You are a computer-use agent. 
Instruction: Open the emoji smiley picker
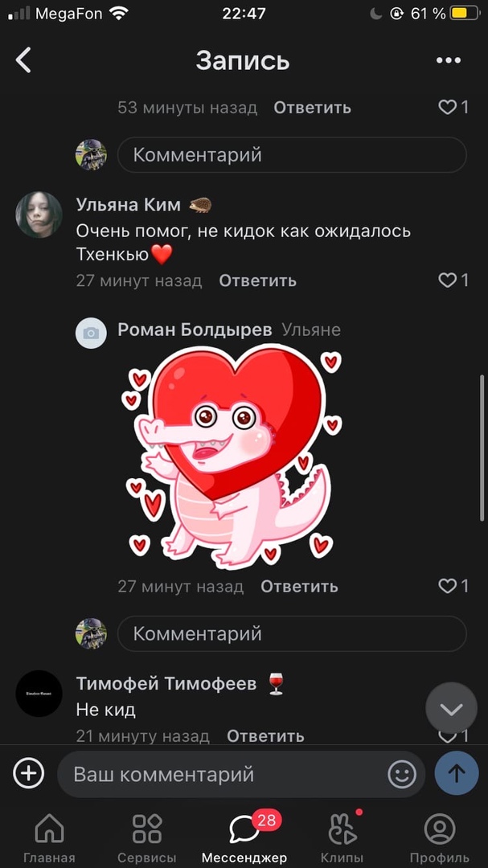tap(402, 774)
